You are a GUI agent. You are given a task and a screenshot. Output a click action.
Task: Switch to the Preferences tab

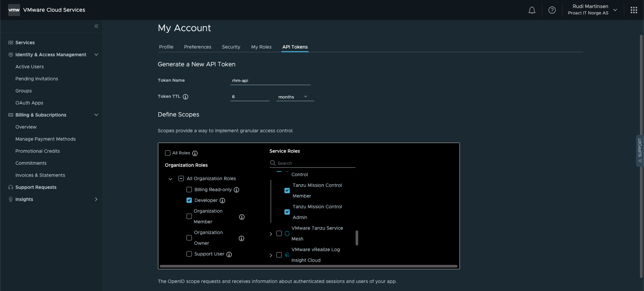coord(198,47)
